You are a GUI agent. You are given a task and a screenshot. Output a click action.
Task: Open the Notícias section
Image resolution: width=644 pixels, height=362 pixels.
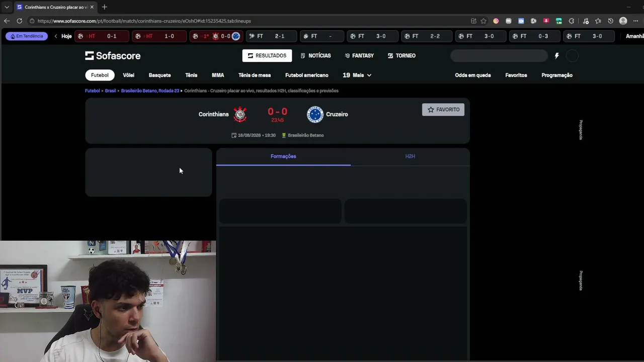315,56
